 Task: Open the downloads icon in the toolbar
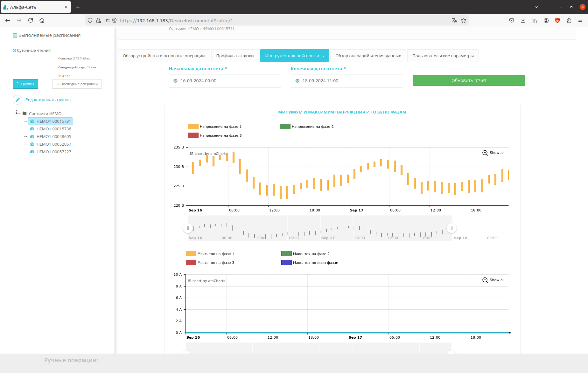pyautogui.click(x=523, y=20)
